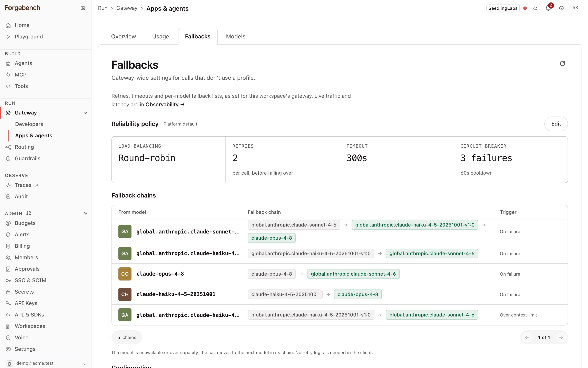Open the claude-haiku-4-5-20251001 fallback row
Image resolution: width=588 pixels, height=368 pixels.
coord(340,294)
